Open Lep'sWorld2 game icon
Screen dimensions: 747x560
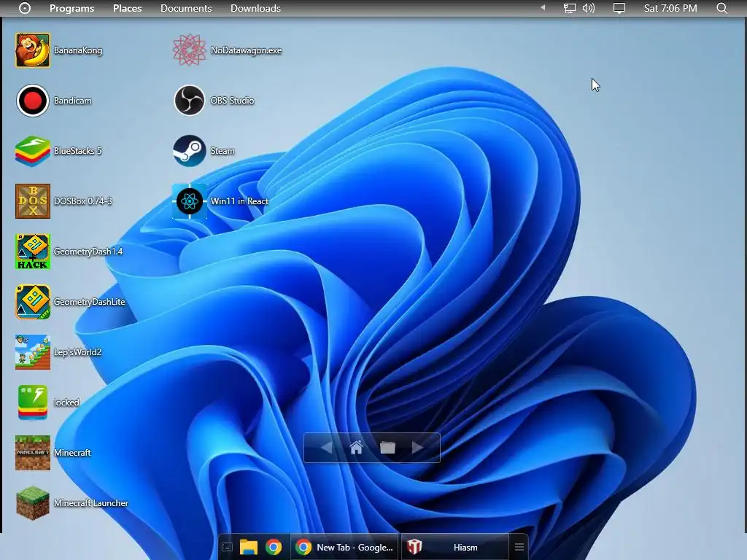click(x=32, y=352)
